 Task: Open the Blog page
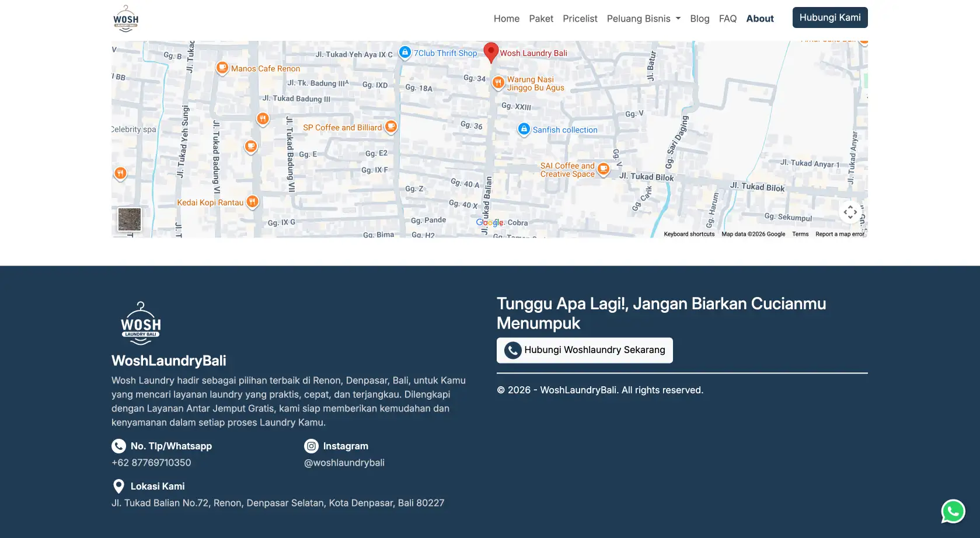(700, 19)
